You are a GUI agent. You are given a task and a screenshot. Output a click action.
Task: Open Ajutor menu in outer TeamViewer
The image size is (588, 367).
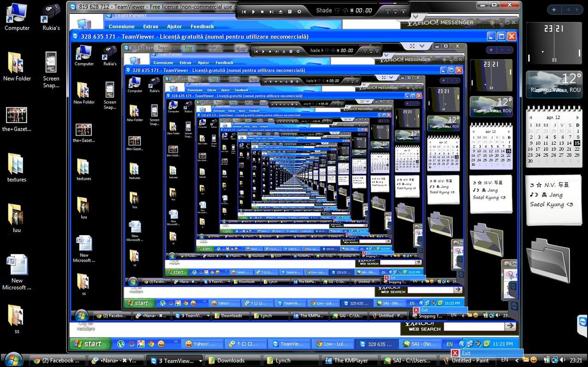[174, 27]
